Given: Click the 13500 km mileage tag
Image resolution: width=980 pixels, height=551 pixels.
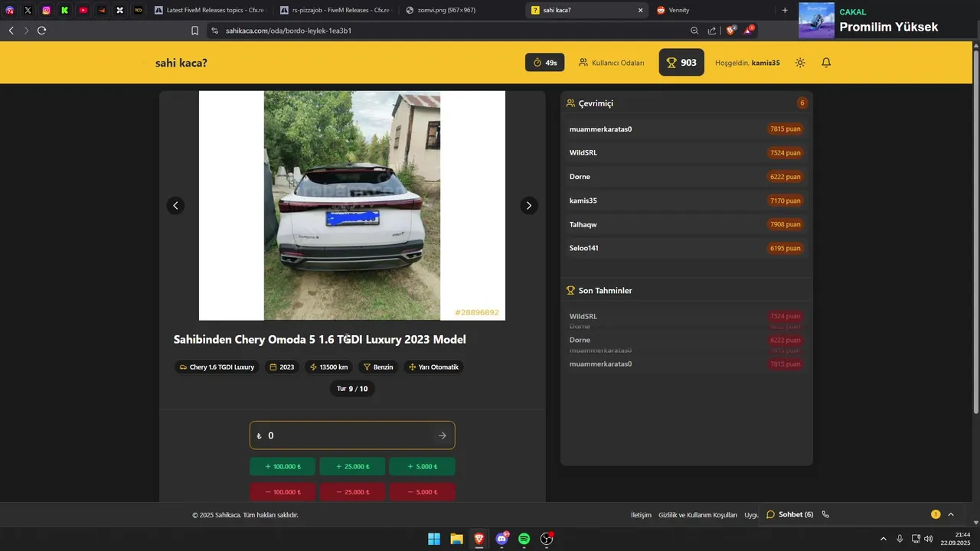Looking at the screenshot, I should tap(328, 367).
